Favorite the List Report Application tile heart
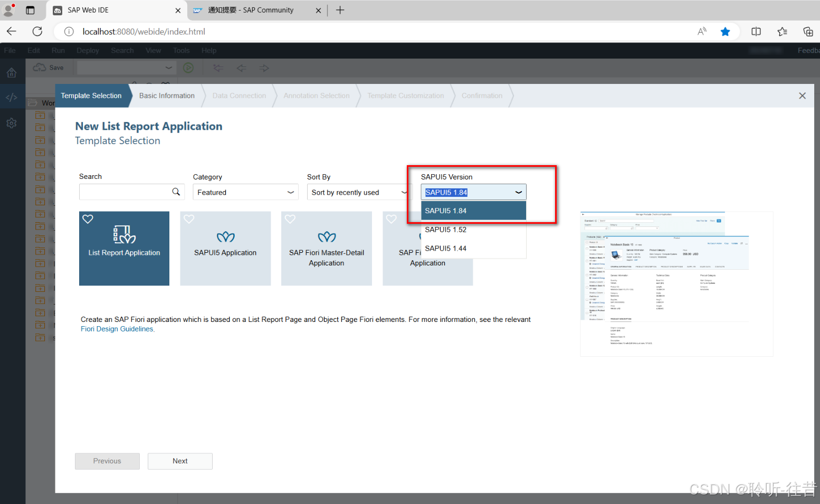Viewport: 820px width, 504px height. (88, 219)
